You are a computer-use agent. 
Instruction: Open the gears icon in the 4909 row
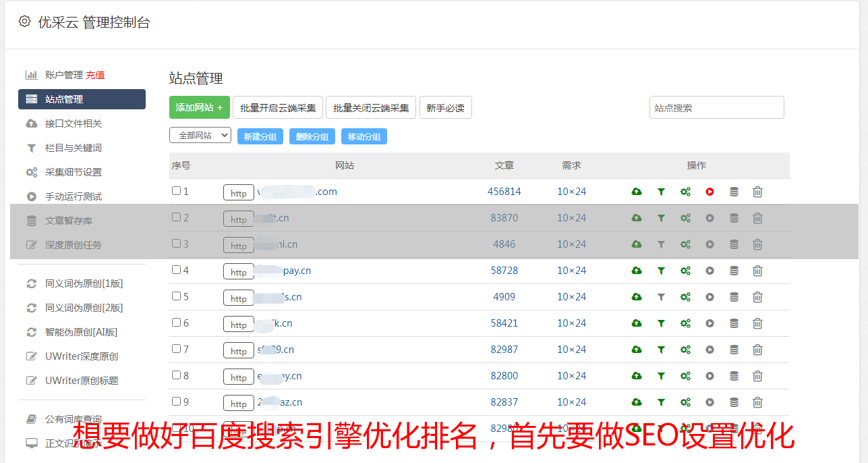click(x=685, y=297)
